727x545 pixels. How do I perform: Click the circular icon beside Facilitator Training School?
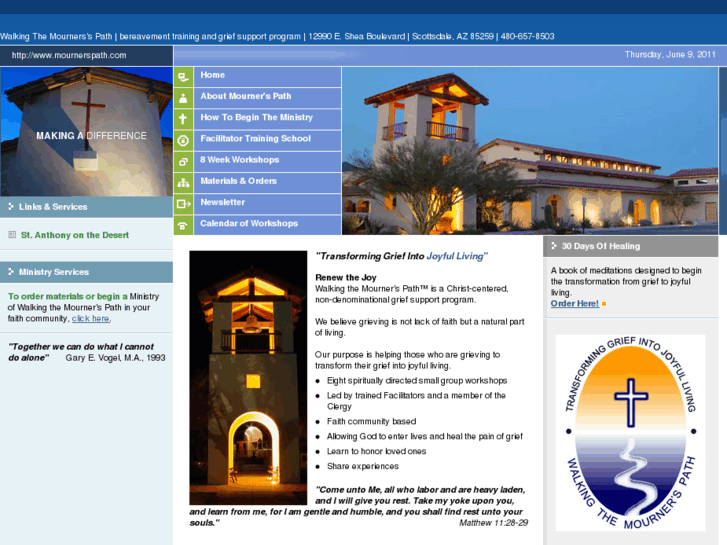pyautogui.click(x=184, y=141)
